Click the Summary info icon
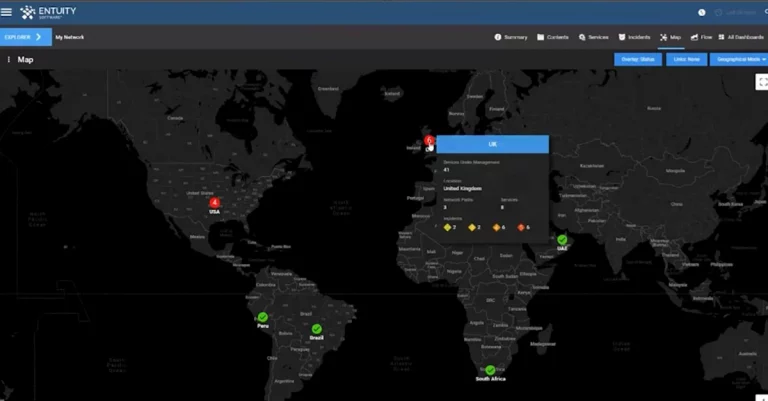 pyautogui.click(x=498, y=37)
